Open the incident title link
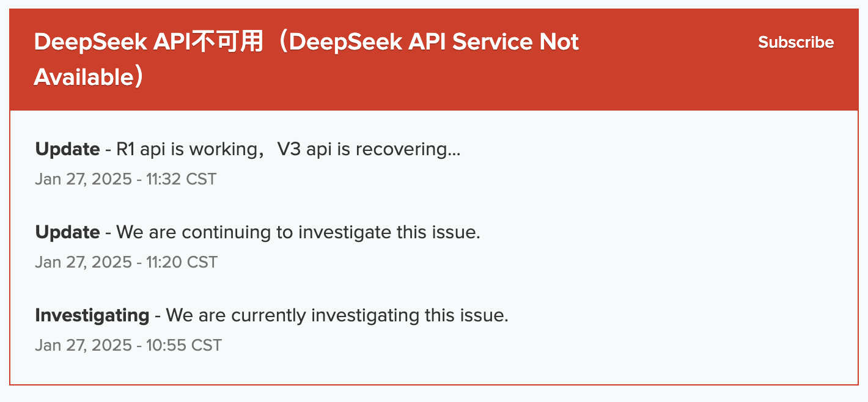 (x=306, y=42)
